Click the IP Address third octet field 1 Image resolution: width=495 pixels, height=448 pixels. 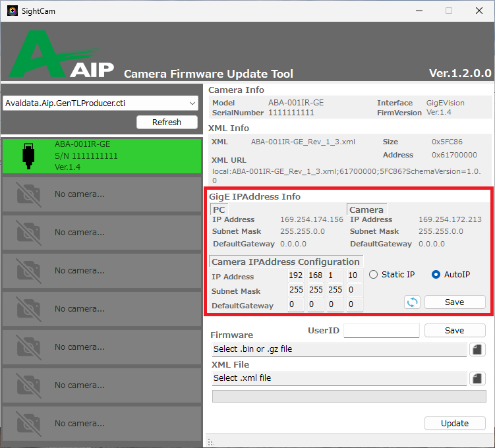[335, 275]
